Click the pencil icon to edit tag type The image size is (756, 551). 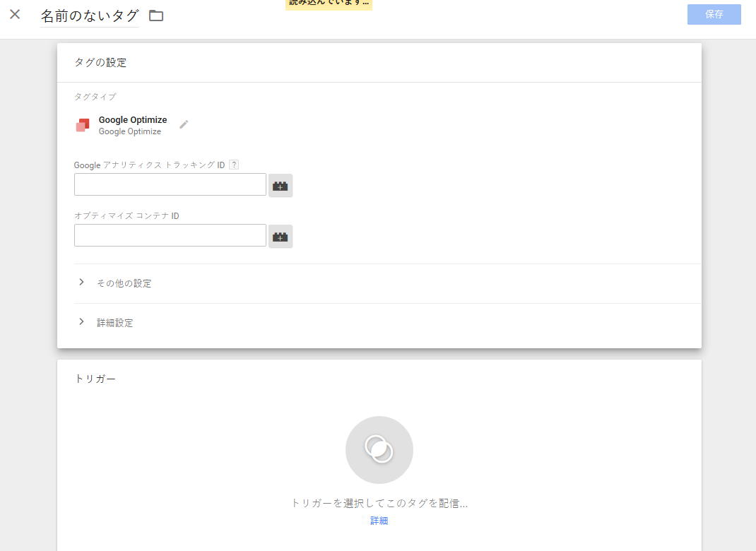[x=184, y=124]
